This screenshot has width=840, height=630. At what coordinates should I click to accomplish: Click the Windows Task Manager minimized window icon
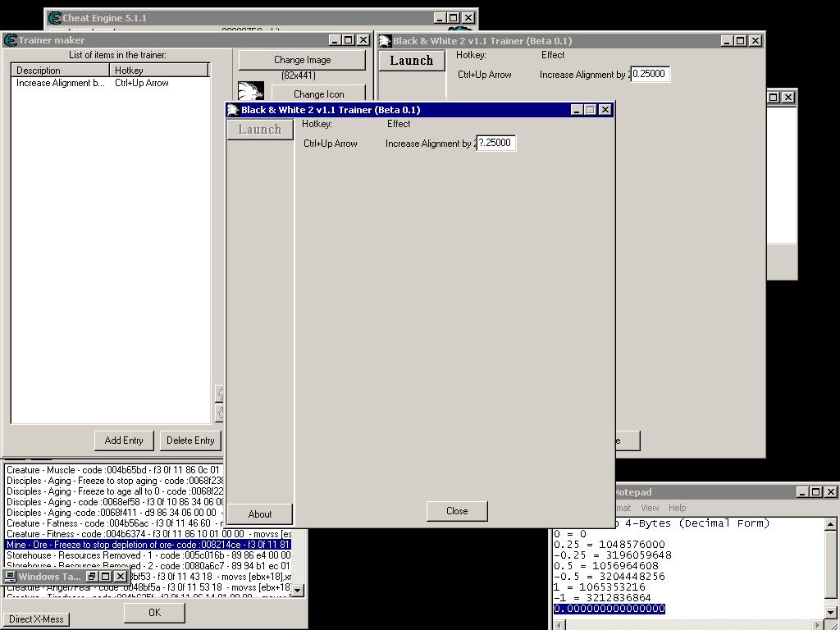[11, 577]
